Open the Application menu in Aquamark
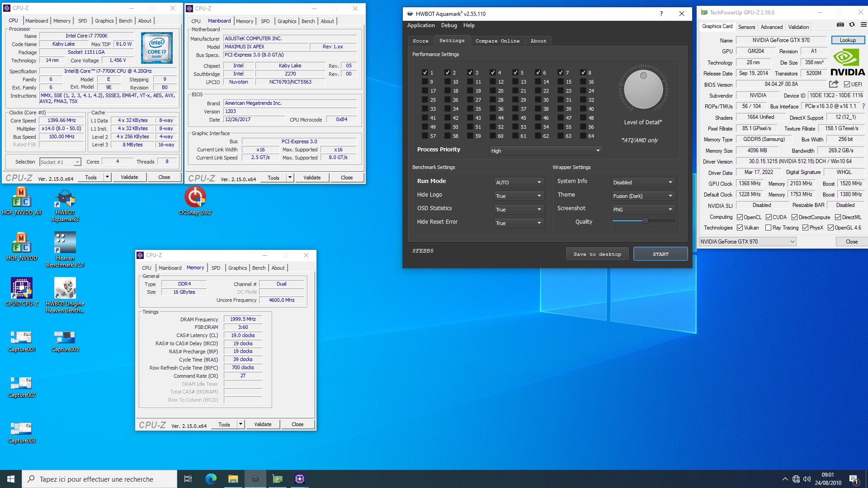The image size is (868, 488). (421, 25)
